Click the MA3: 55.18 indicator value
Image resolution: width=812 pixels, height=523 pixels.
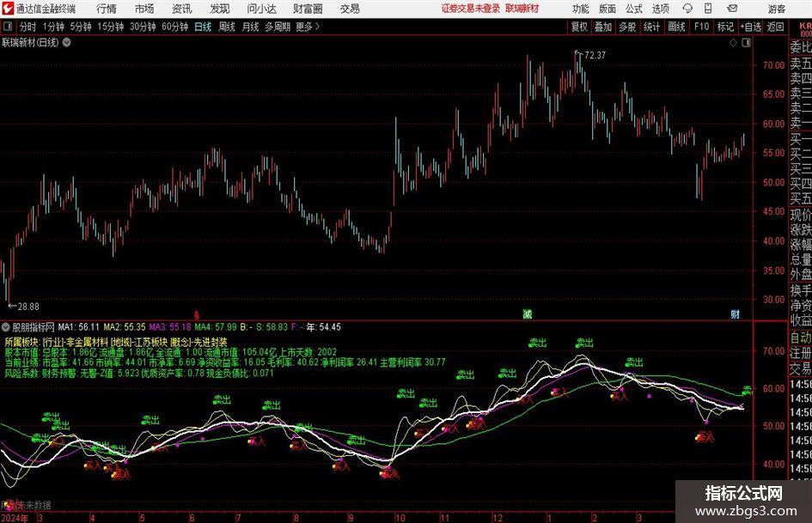click(170, 327)
